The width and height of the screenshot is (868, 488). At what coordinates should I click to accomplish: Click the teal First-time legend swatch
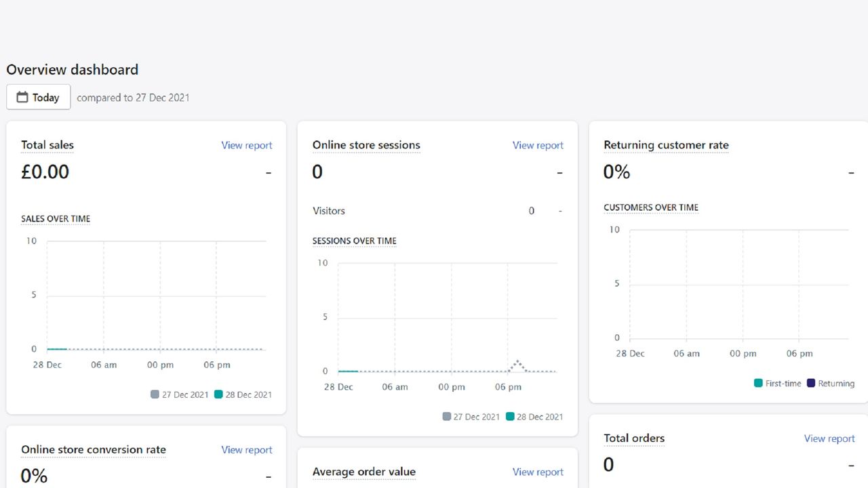(x=758, y=383)
